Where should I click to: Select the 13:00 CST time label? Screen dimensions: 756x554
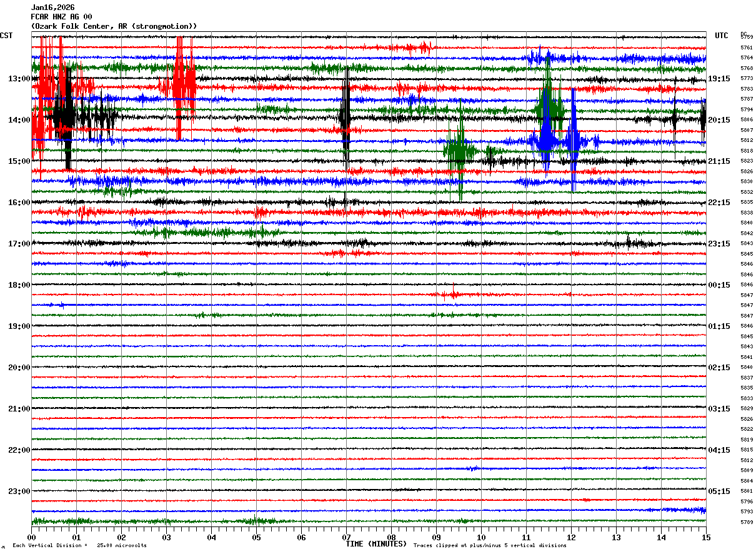[19, 79]
